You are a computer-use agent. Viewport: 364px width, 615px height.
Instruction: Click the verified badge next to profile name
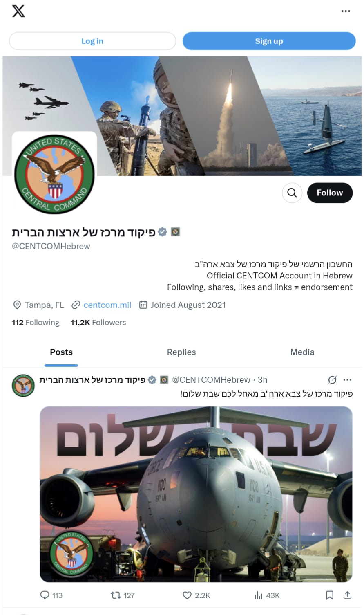163,232
